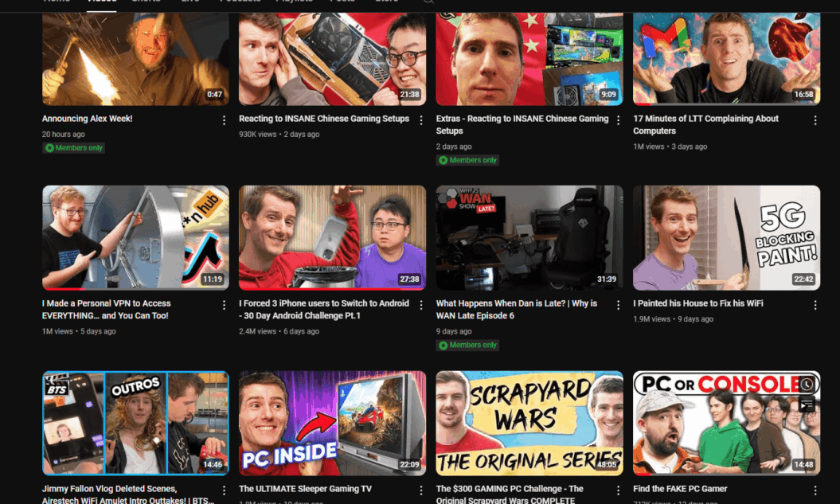
Task: Click Members only badge under WAN Late Episode 6
Action: coord(467,346)
